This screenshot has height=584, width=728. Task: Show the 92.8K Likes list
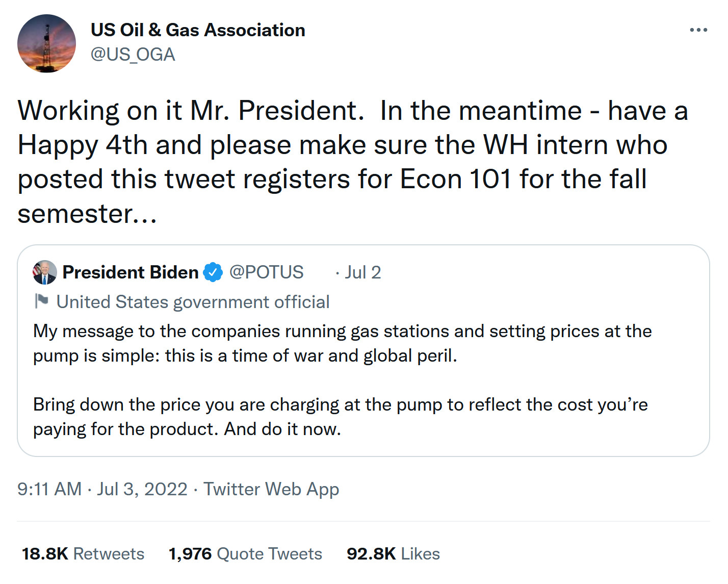point(393,554)
